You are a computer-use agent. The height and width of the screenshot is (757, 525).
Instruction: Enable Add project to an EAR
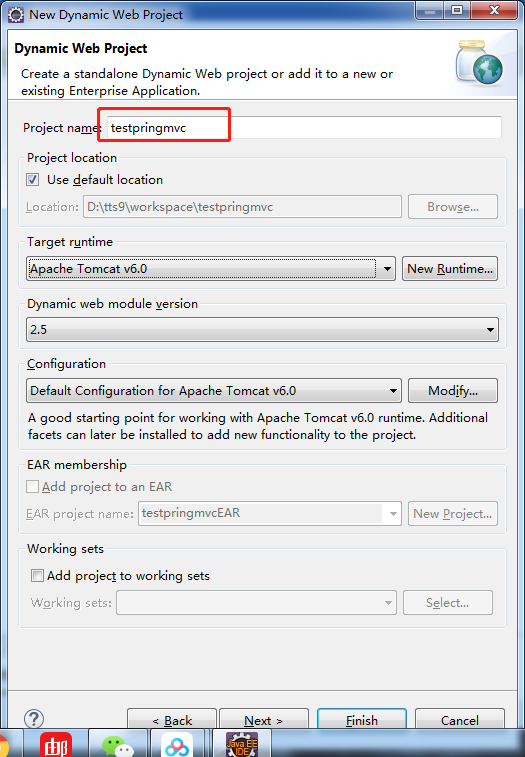pos(32,486)
